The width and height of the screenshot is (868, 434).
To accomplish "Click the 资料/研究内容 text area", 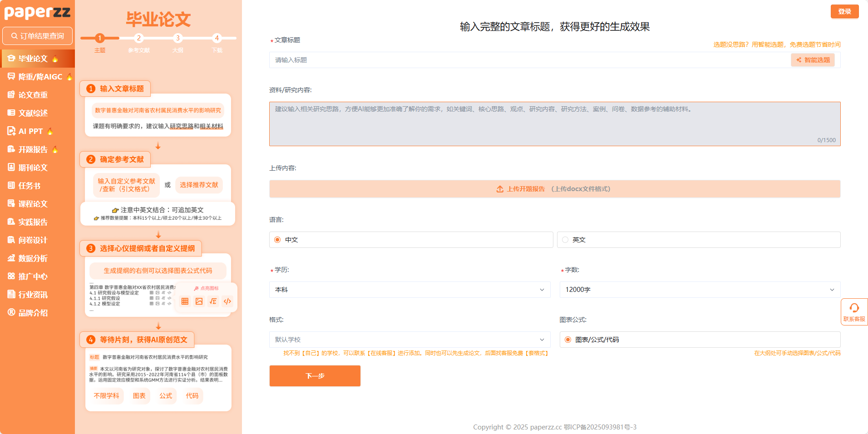I will coord(554,124).
